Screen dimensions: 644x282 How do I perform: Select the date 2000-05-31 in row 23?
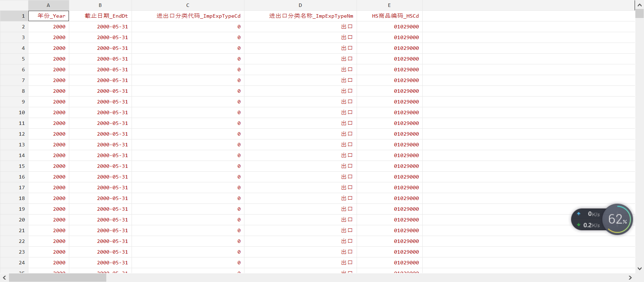100,252
